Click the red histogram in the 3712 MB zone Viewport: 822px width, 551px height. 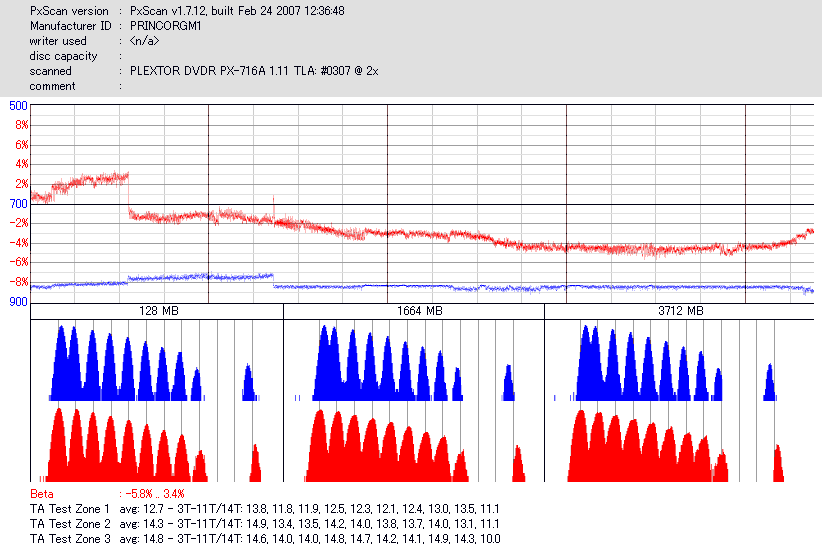(x=676, y=446)
